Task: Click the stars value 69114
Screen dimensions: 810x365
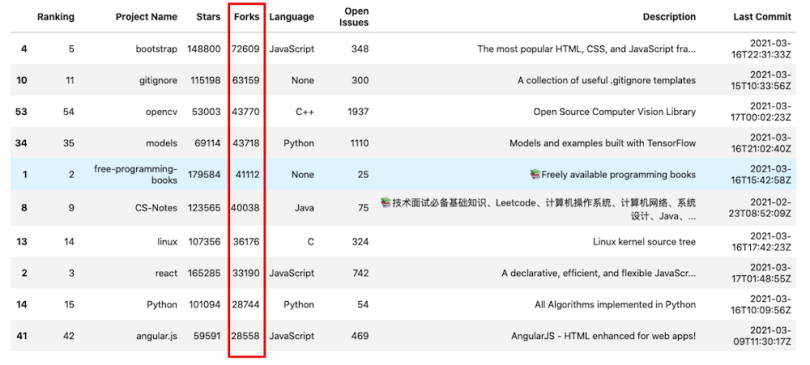Action: tap(207, 143)
